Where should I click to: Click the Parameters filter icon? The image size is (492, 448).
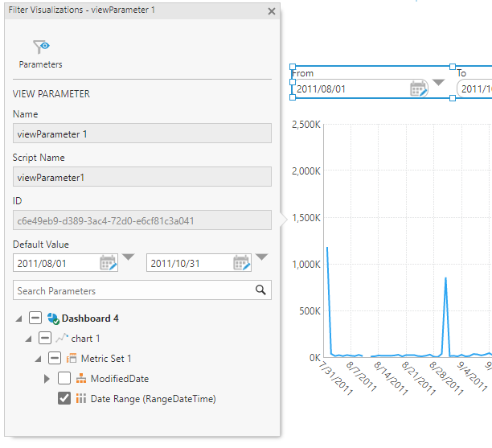pyautogui.click(x=40, y=47)
